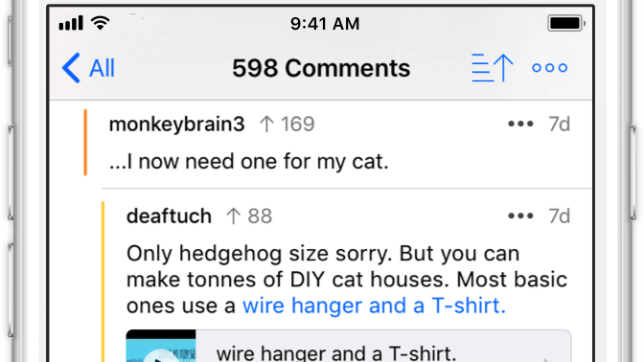Open the video preview thumbnail
The width and height of the screenshot is (644, 362).
(x=161, y=346)
